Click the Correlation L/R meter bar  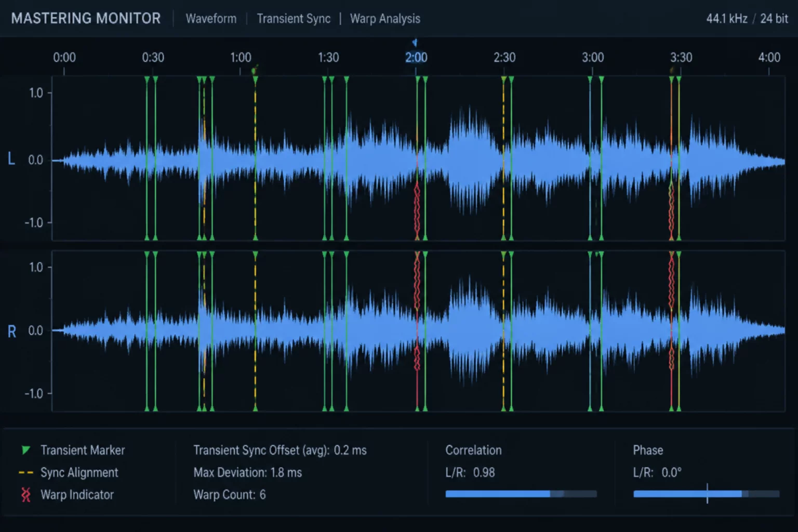[521, 494]
